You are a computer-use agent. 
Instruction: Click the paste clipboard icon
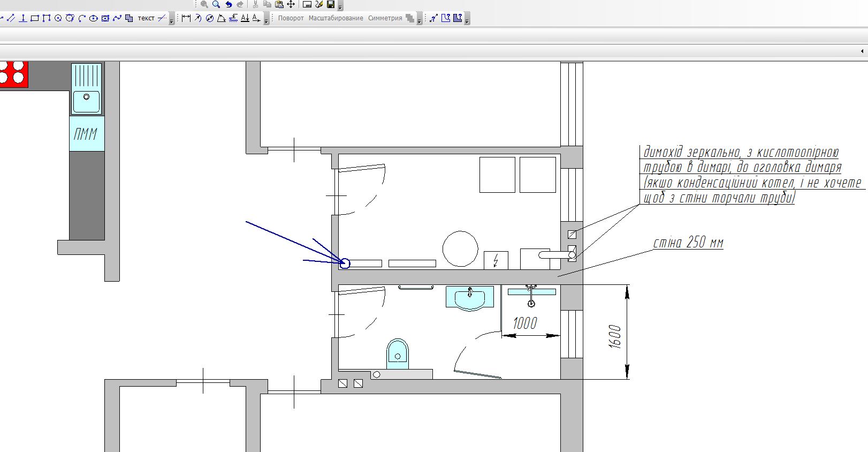[279, 4]
